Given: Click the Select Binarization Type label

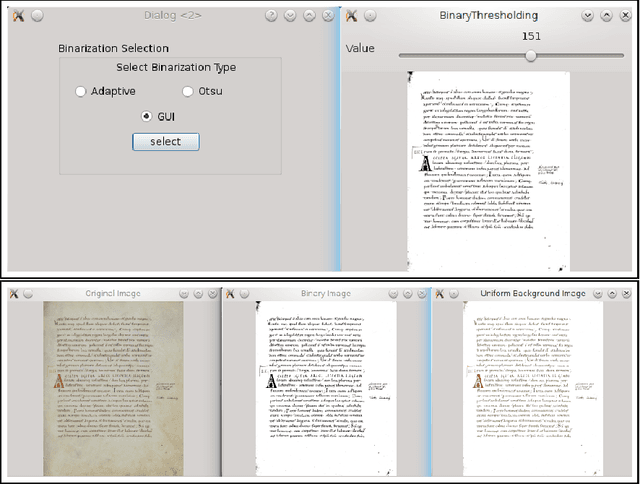Looking at the screenshot, I should click(176, 67).
